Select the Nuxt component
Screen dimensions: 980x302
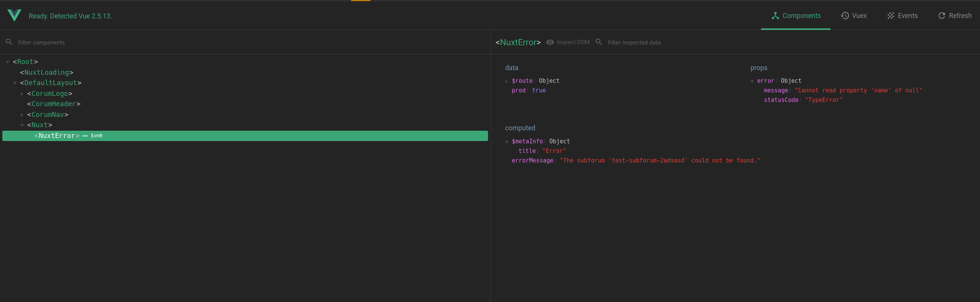tap(40, 125)
